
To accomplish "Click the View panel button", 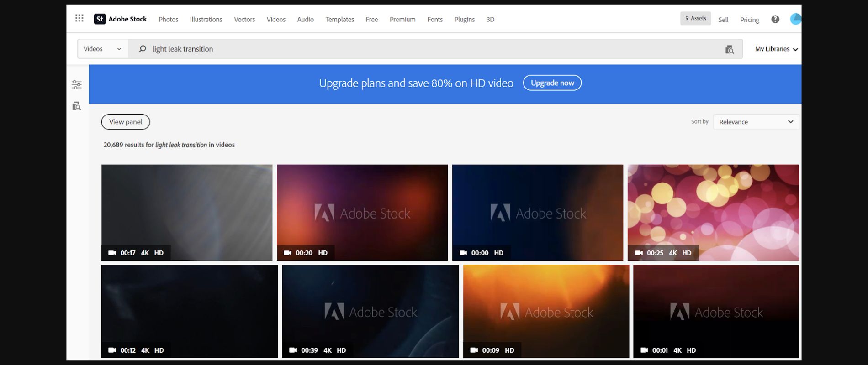I will click(126, 122).
